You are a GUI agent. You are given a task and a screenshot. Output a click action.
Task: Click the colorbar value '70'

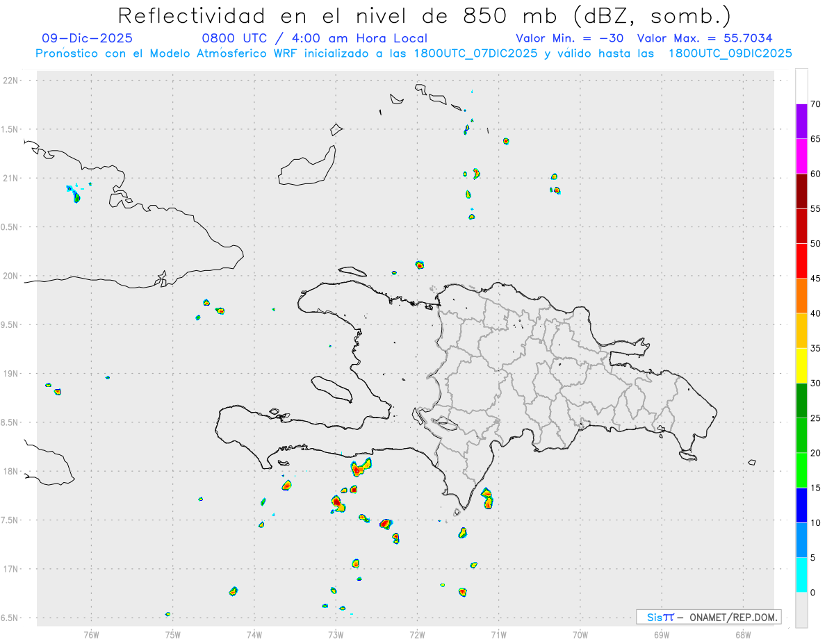(x=815, y=104)
